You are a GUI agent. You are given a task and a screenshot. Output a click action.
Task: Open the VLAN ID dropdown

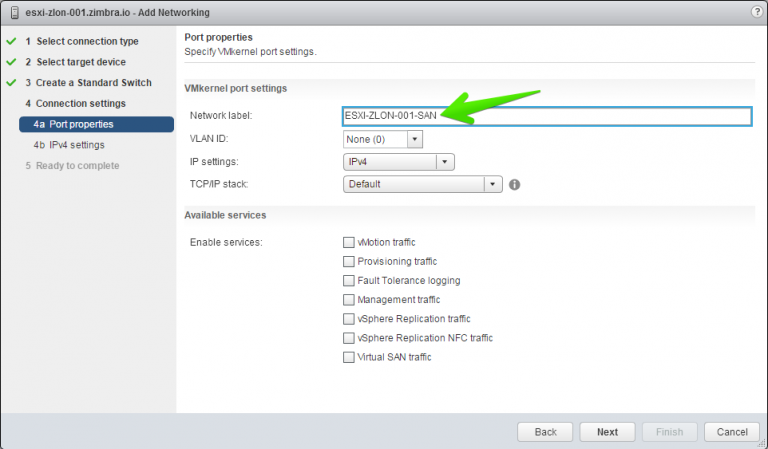383,139
